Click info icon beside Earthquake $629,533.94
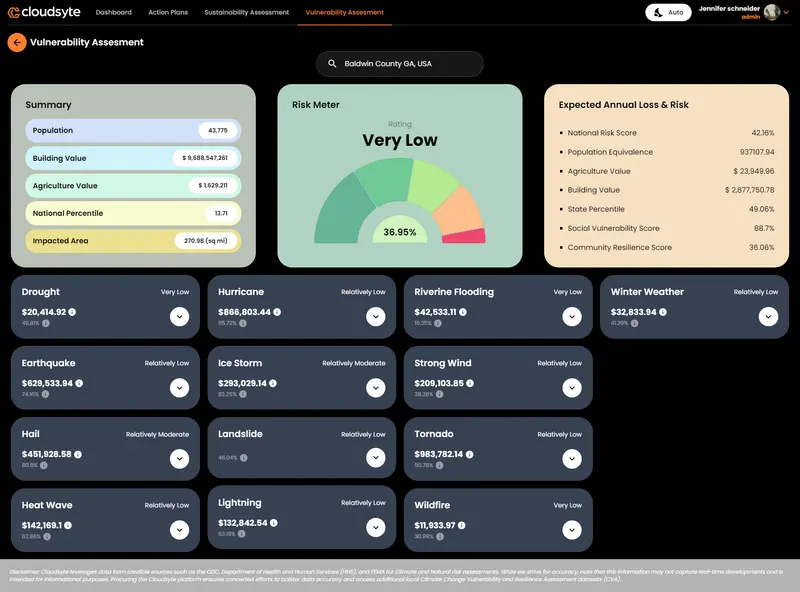The width and height of the screenshot is (800, 592). pyautogui.click(x=79, y=383)
